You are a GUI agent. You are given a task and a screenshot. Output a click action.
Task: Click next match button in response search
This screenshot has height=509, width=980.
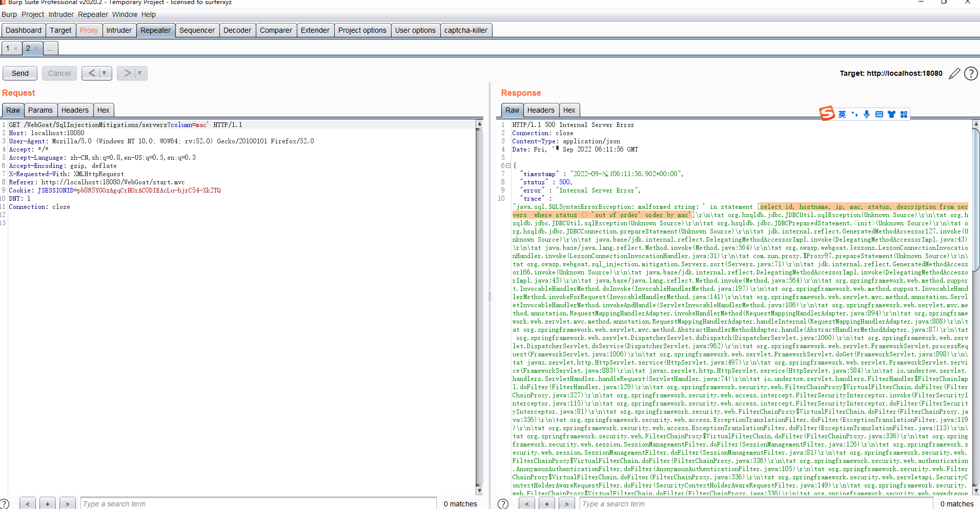click(x=567, y=503)
